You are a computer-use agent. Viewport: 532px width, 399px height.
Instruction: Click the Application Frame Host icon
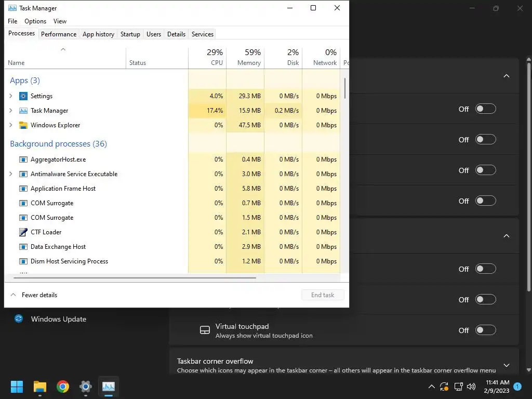click(23, 189)
